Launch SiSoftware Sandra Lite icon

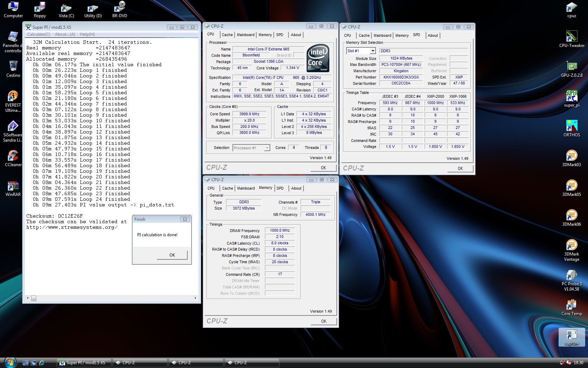click(x=13, y=131)
